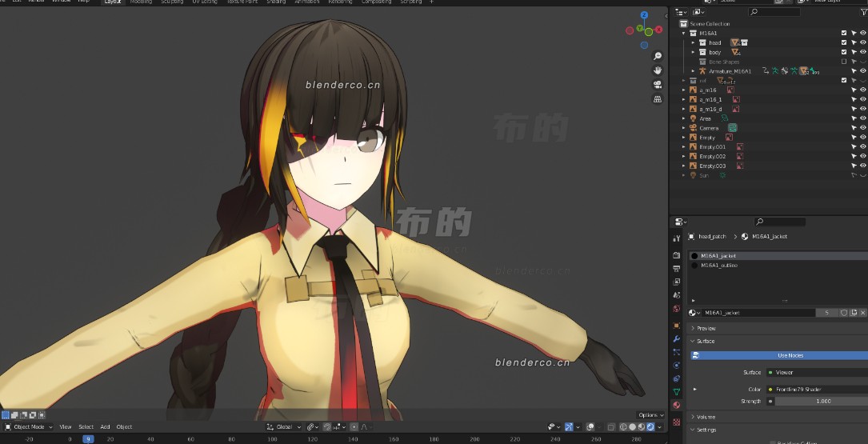Viewport: 868px width, 444px height.
Task: Open the View menu in viewport header
Action: point(66,427)
